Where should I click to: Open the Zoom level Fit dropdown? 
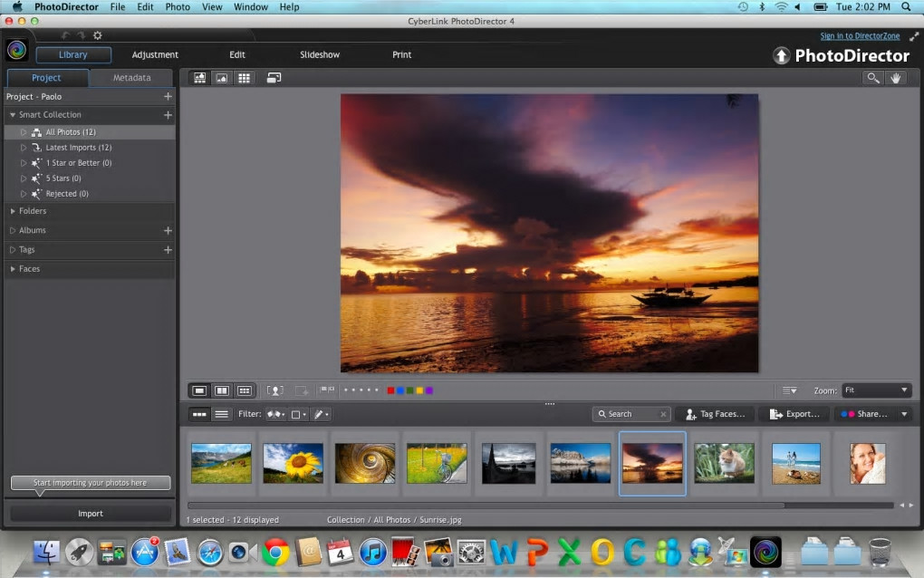point(876,390)
